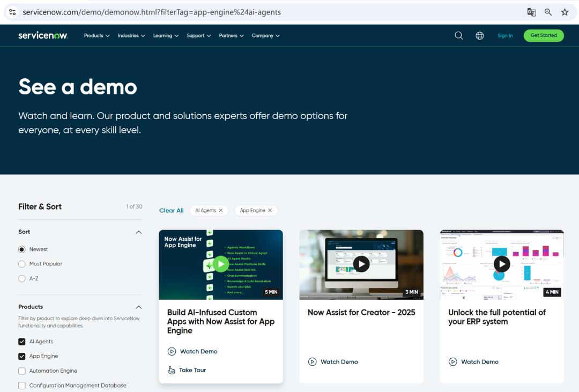Click the '1 of 30' results count
This screenshot has width=579, height=392.
pos(134,206)
